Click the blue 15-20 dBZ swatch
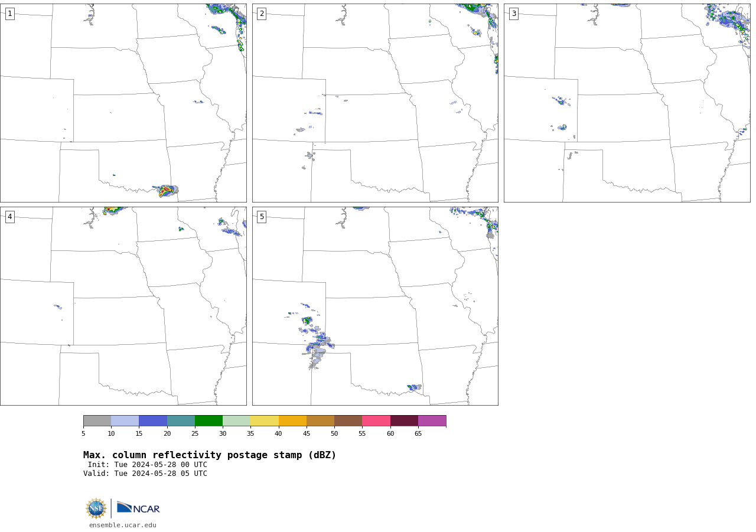The width and height of the screenshot is (756, 532). point(153,421)
